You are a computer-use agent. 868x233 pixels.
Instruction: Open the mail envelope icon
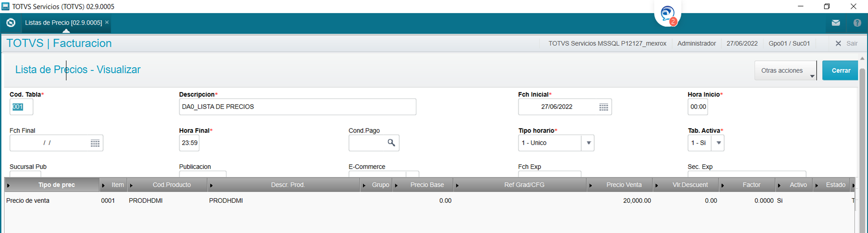[836, 23]
